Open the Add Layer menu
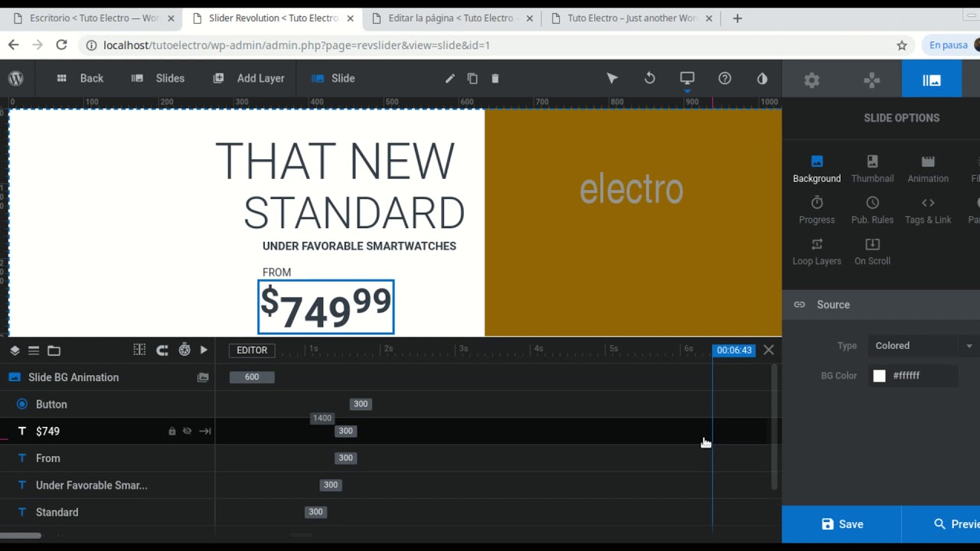 [x=249, y=78]
